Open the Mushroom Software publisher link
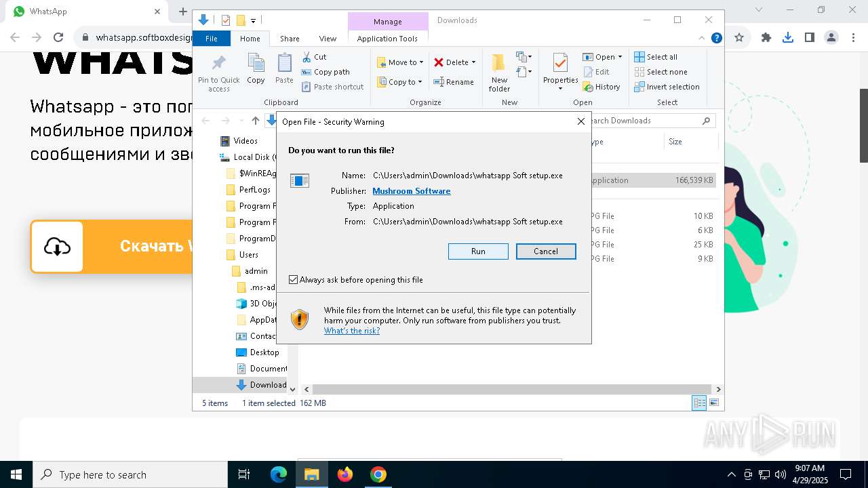This screenshot has width=868, height=488. (412, 191)
